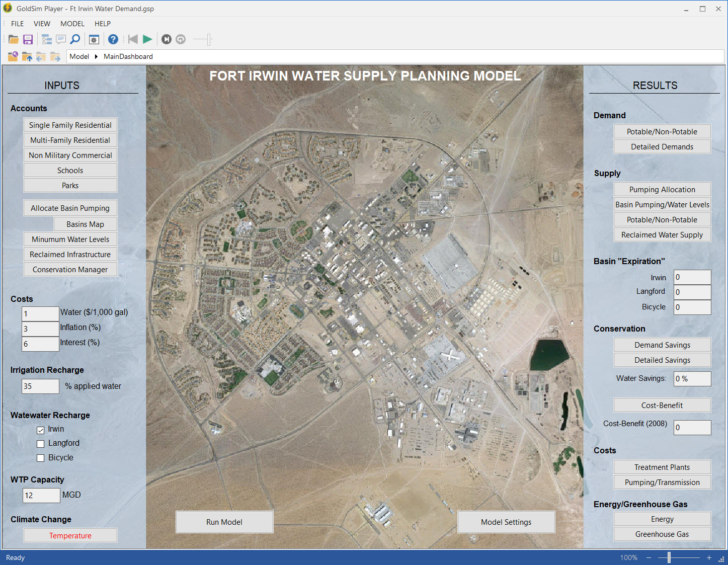Screen dimensions: 728x565
Task: Open Climate Change Temperature button
Action: (x=70, y=535)
